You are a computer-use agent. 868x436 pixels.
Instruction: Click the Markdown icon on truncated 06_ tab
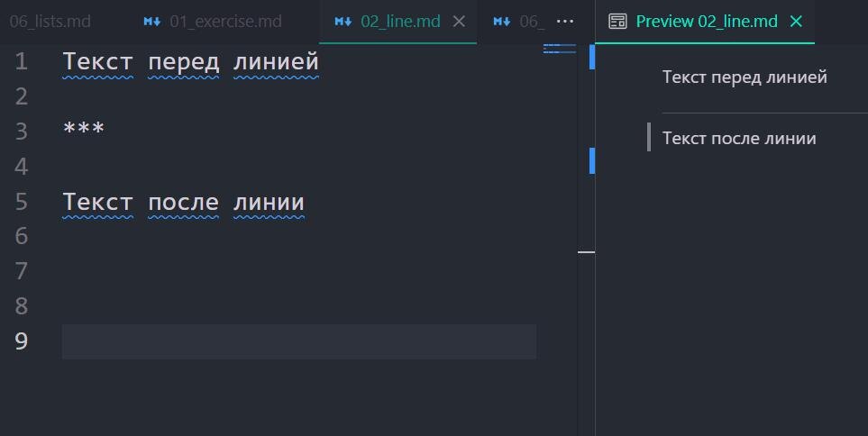click(x=502, y=22)
